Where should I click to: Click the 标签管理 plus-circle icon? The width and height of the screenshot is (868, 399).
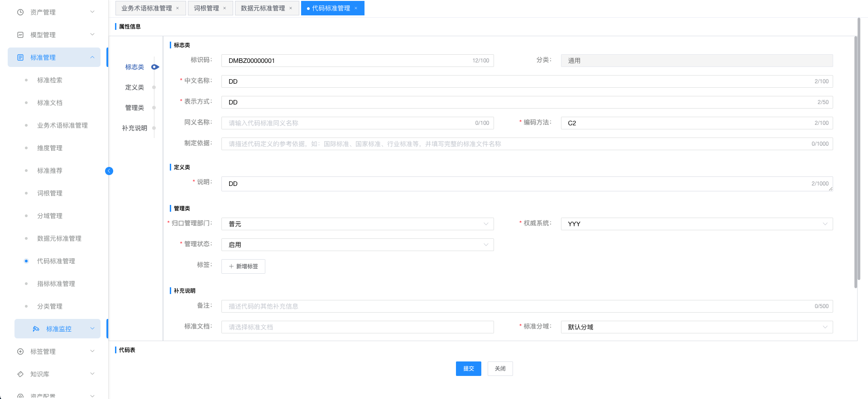tap(20, 351)
